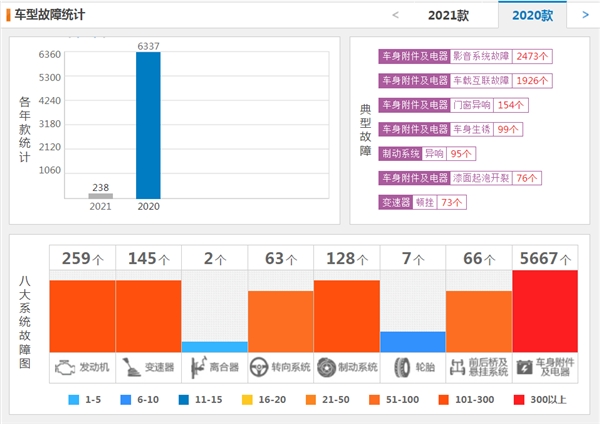This screenshot has width=600, height=424.
Task: Select the 2020款 tab
Action: 530,15
